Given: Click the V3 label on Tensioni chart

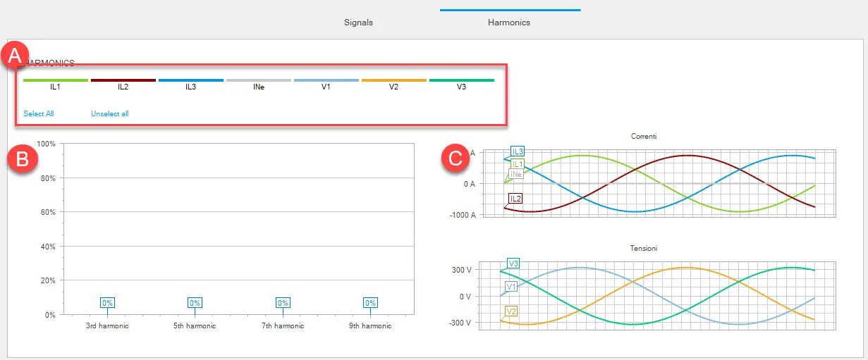Looking at the screenshot, I should point(513,263).
